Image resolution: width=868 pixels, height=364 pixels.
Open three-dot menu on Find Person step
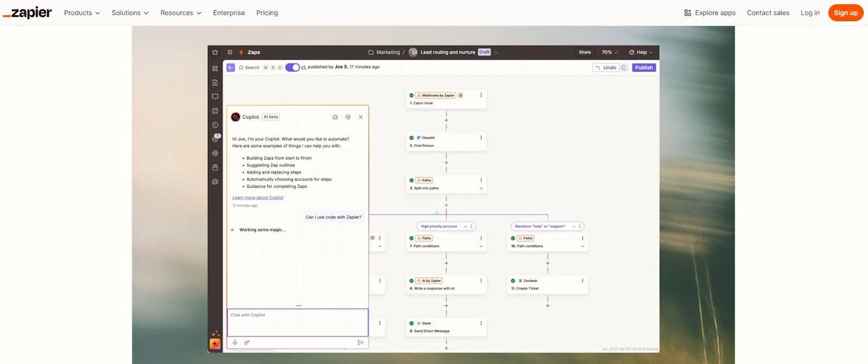pyautogui.click(x=481, y=138)
